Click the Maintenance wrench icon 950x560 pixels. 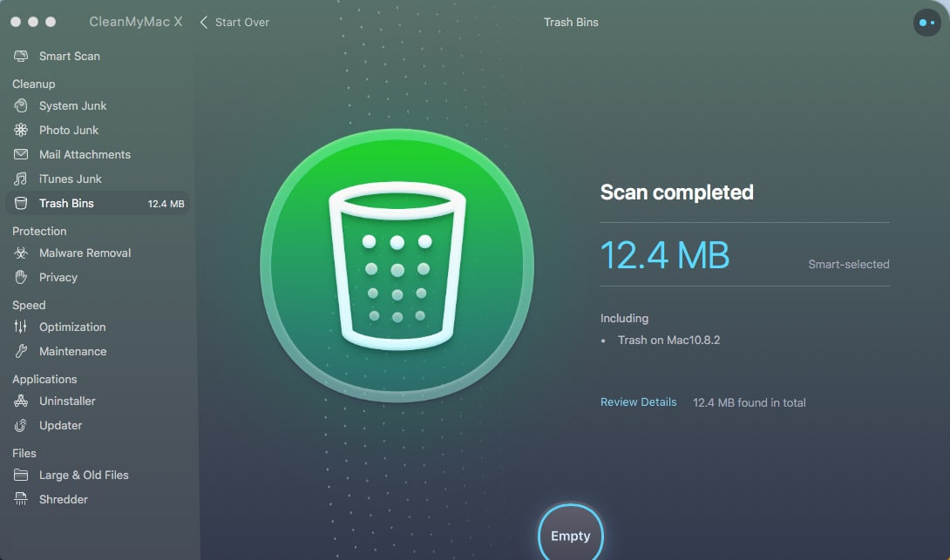click(x=21, y=351)
